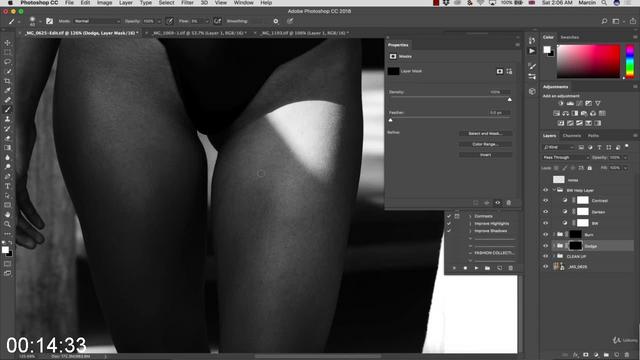640x360 pixels.
Task: Click the Invert button in Properties
Action: (485, 155)
